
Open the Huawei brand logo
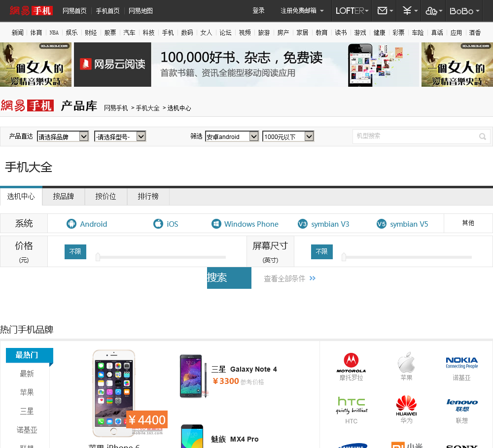pos(406,406)
